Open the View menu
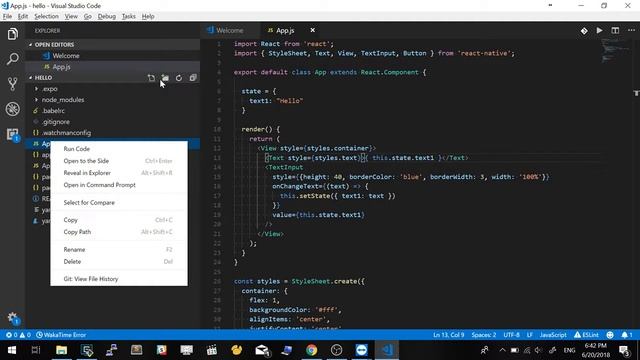The width and height of the screenshot is (640, 360). [x=71, y=16]
